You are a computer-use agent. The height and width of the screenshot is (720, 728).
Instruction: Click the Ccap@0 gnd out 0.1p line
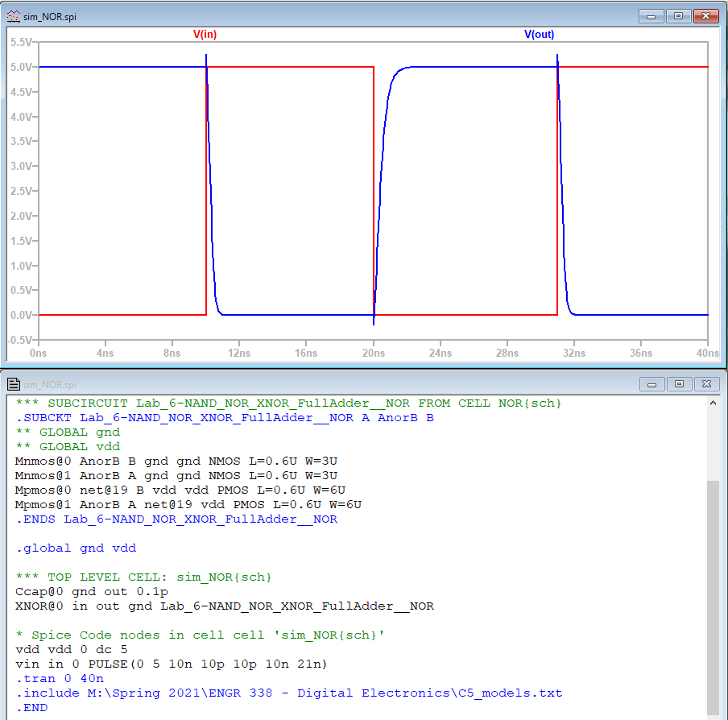91,591
